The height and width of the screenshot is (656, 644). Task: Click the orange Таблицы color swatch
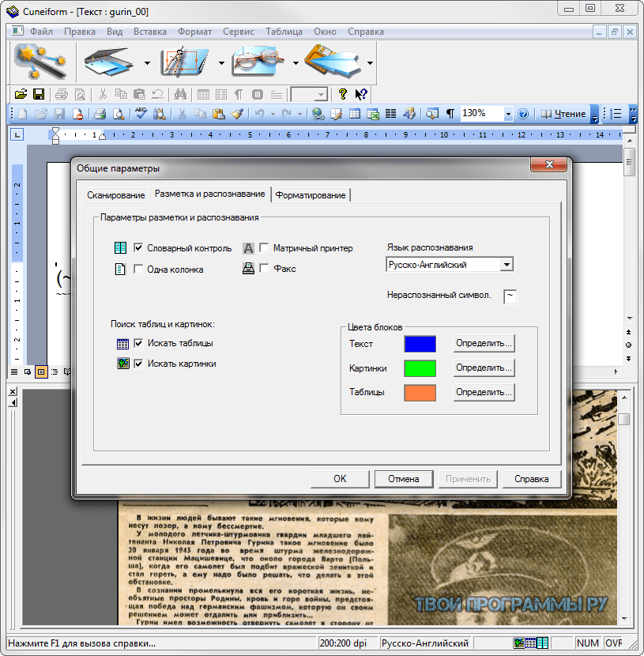420,393
